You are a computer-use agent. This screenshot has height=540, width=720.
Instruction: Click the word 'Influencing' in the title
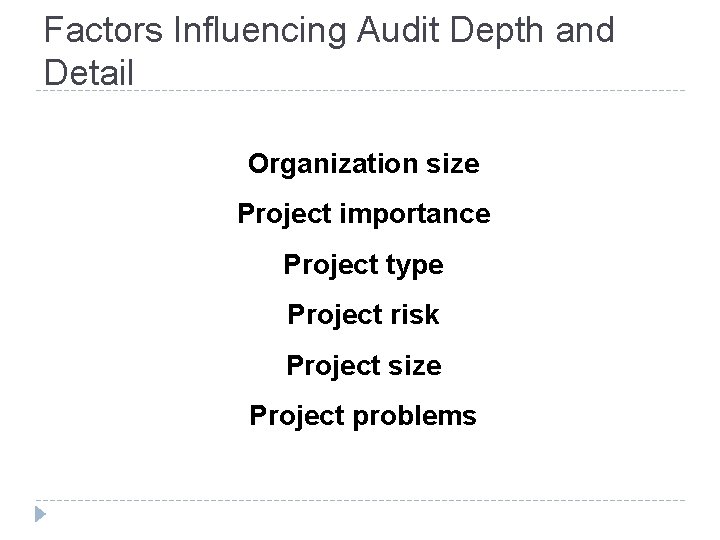(x=259, y=31)
